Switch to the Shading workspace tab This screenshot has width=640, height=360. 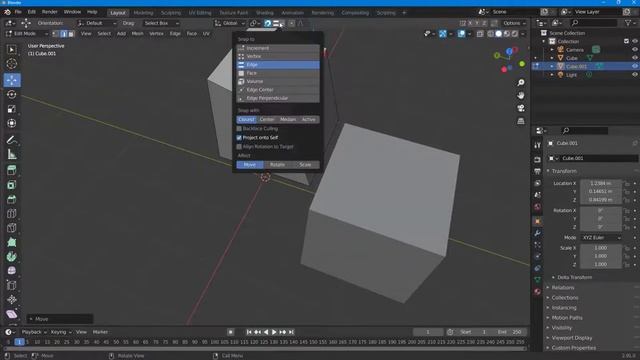(x=264, y=13)
